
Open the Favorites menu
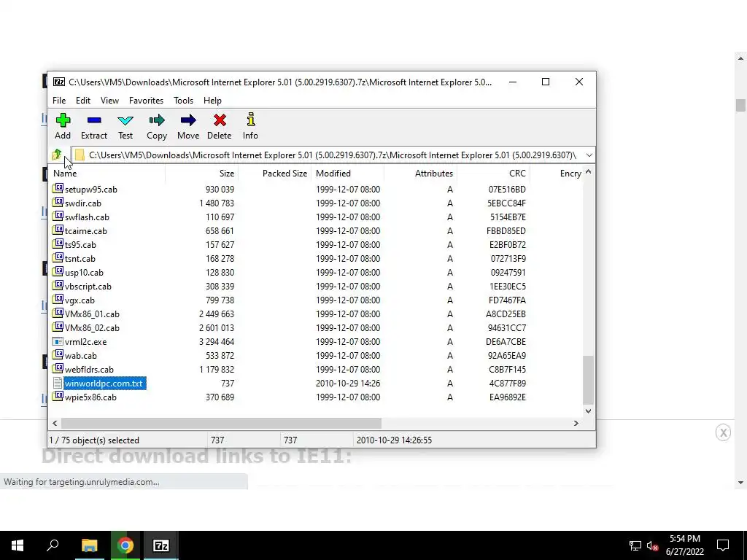coord(146,101)
